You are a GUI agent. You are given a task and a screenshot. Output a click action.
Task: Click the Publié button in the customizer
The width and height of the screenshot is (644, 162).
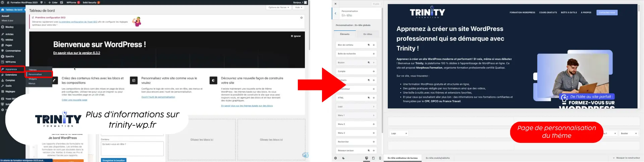pyautogui.click(x=376, y=4)
